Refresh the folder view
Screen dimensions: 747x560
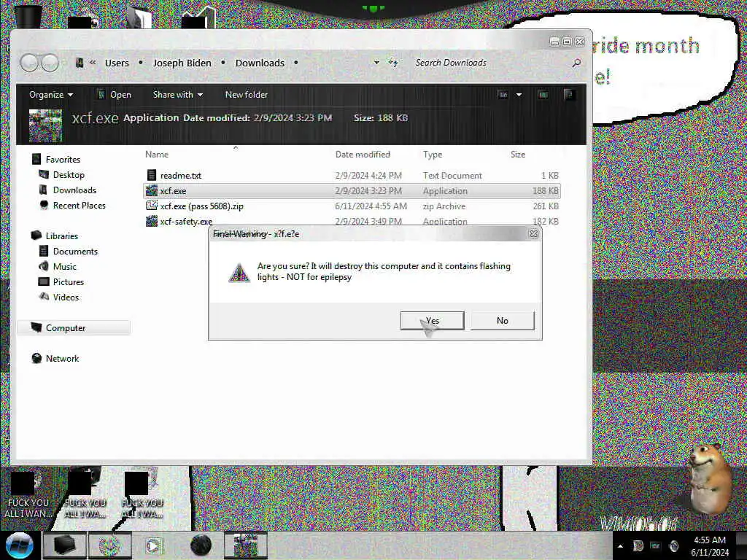point(393,63)
